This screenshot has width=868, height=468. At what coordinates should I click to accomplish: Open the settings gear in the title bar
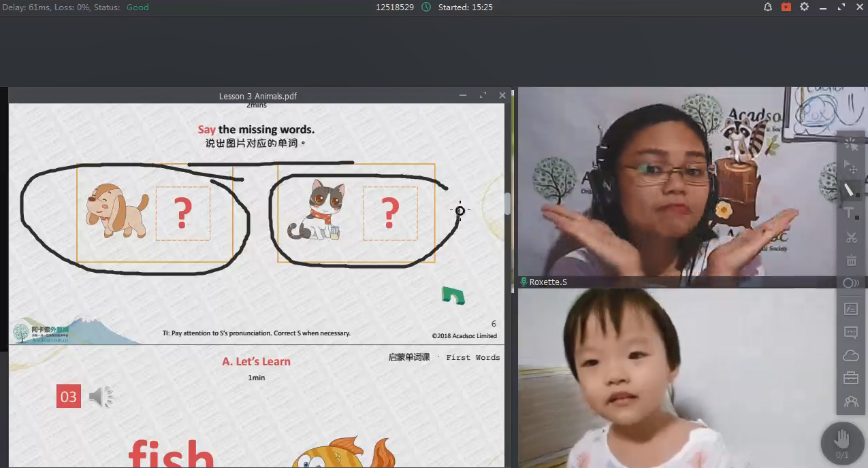(804, 7)
